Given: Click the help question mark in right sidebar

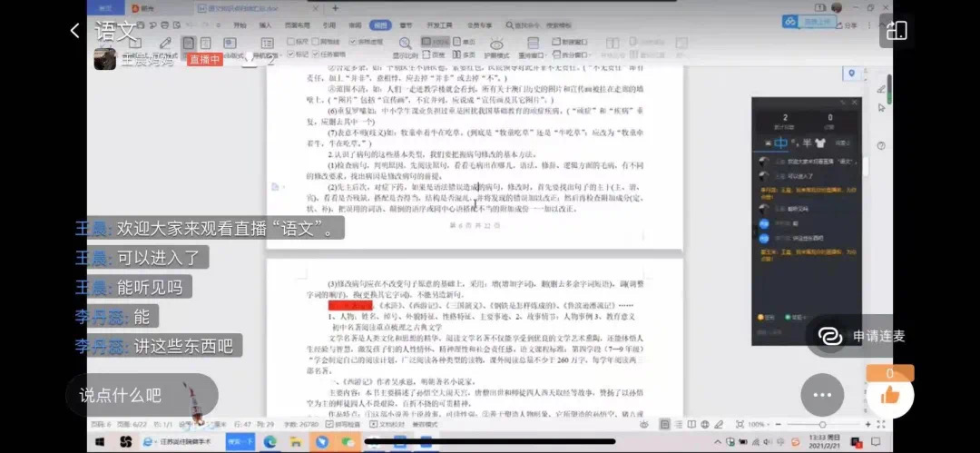Looking at the screenshot, I should [880, 145].
